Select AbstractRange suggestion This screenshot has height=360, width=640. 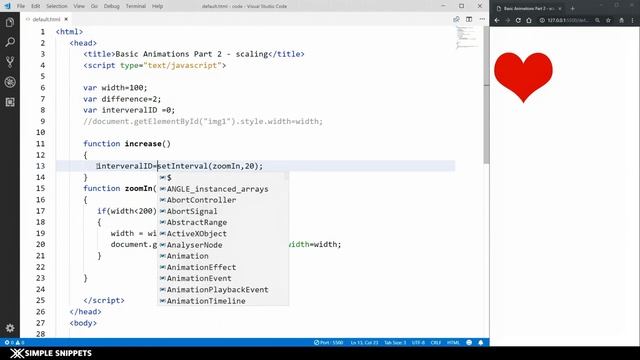223,222
